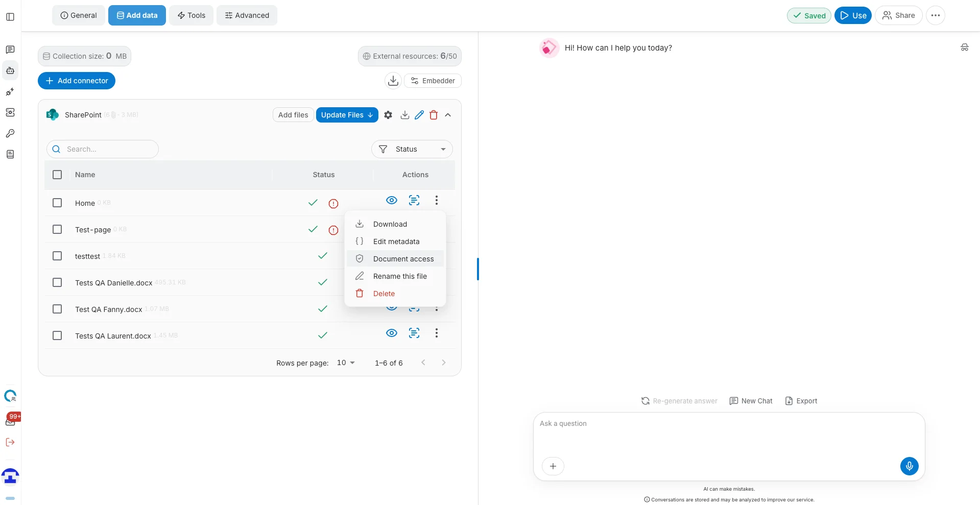The width and height of the screenshot is (980, 505).
Task: Click the error warning icon on Test-page row
Action: click(333, 230)
